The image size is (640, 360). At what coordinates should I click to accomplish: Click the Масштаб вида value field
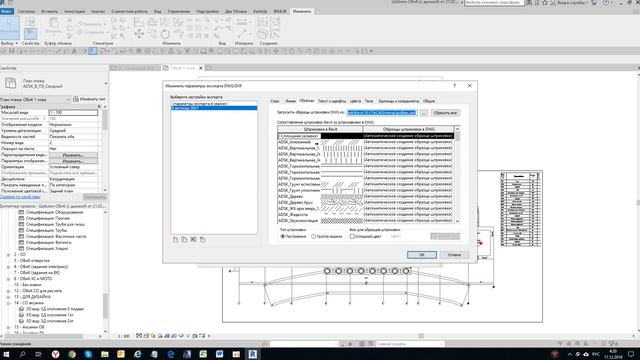coord(73,112)
